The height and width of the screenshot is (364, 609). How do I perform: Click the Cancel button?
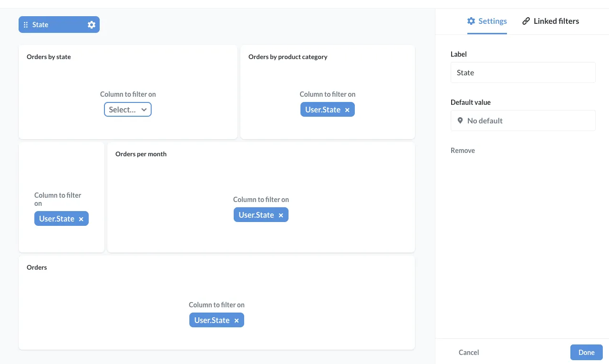[x=468, y=352]
